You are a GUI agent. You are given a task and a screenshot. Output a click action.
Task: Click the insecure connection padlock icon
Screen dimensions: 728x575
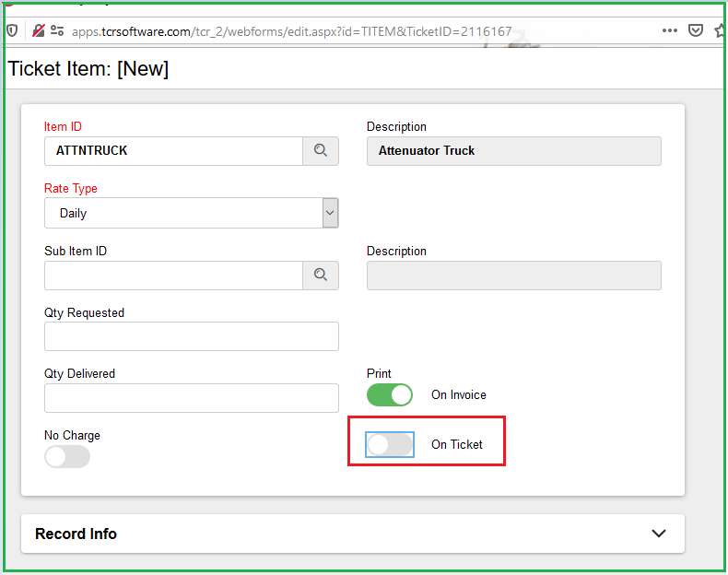[39, 30]
